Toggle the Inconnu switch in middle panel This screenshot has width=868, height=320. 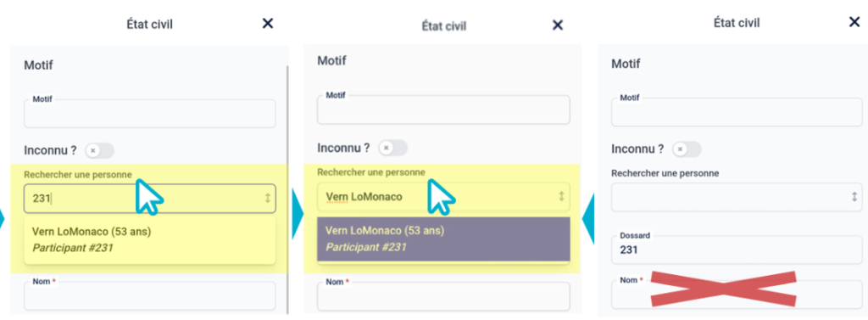(393, 148)
